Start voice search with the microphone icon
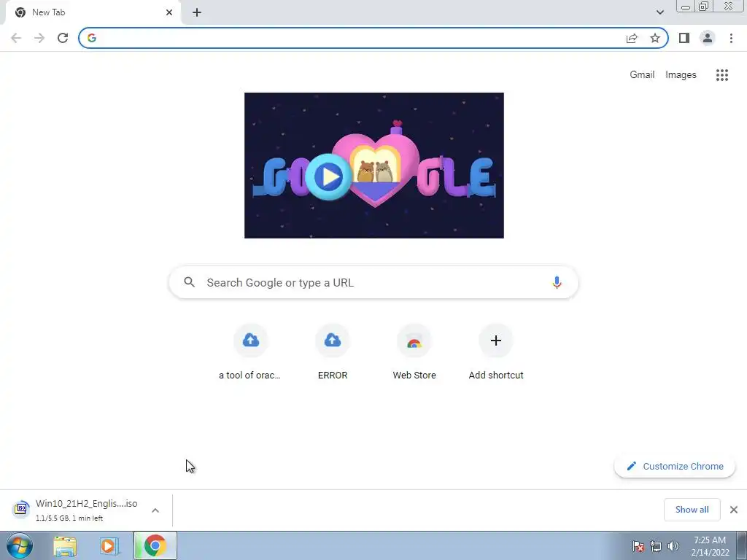This screenshot has width=747, height=560. coord(557,282)
